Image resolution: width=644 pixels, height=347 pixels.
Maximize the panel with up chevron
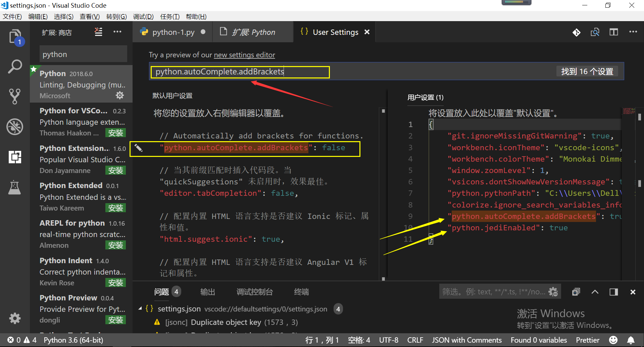[x=595, y=292]
